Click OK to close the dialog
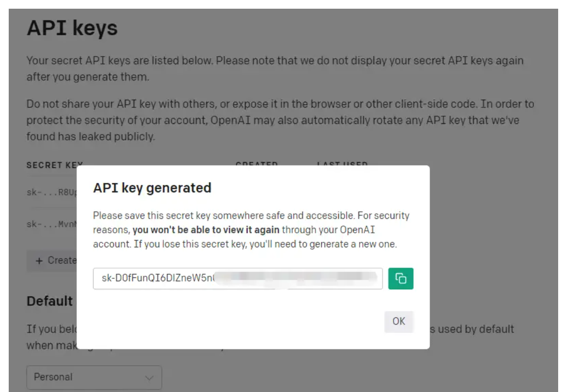This screenshot has height=392, width=563. 399,321
